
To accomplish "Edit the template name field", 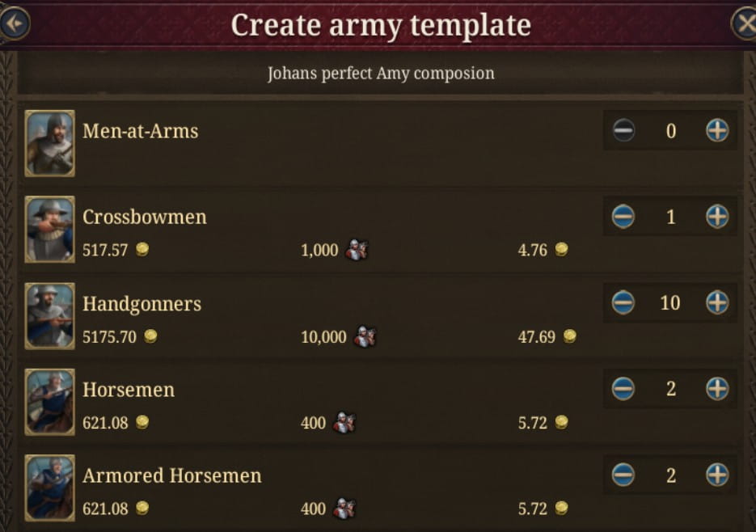I will click(381, 74).
